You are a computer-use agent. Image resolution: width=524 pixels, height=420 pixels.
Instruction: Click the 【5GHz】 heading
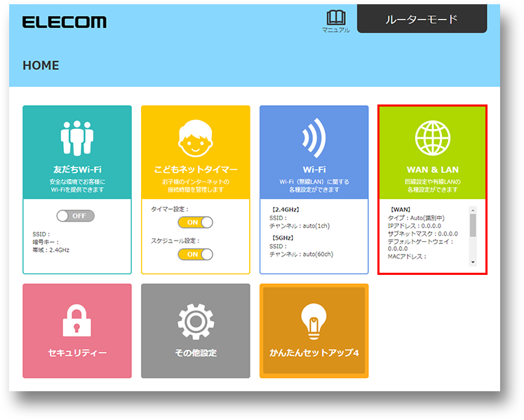point(283,238)
